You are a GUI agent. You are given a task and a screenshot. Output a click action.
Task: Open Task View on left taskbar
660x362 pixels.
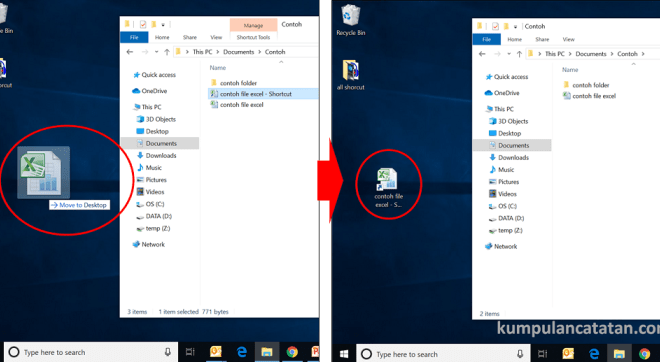190,352
